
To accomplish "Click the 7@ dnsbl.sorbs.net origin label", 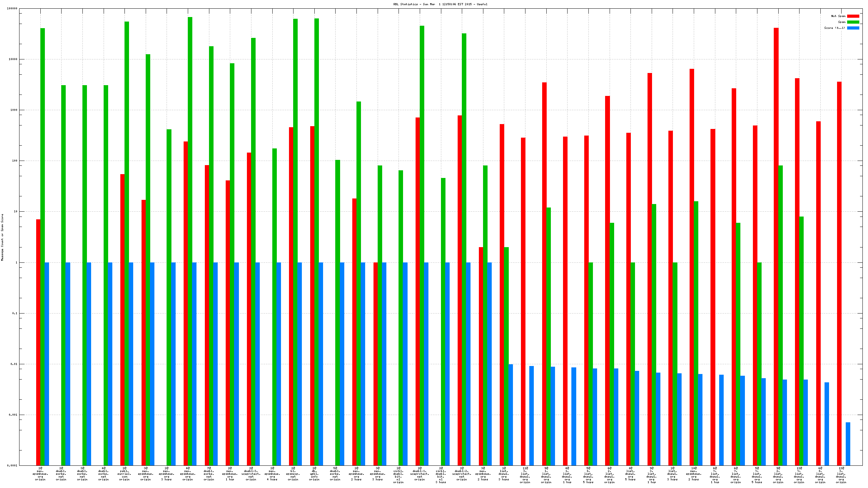I will point(209,474).
